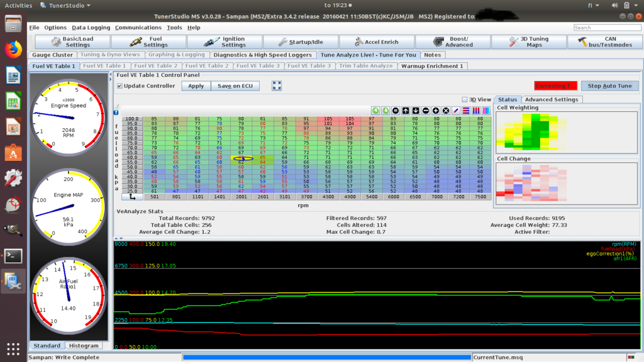This screenshot has width=644, height=362.
Task: Switch to the Advanced Settings tab
Action: click(552, 99)
